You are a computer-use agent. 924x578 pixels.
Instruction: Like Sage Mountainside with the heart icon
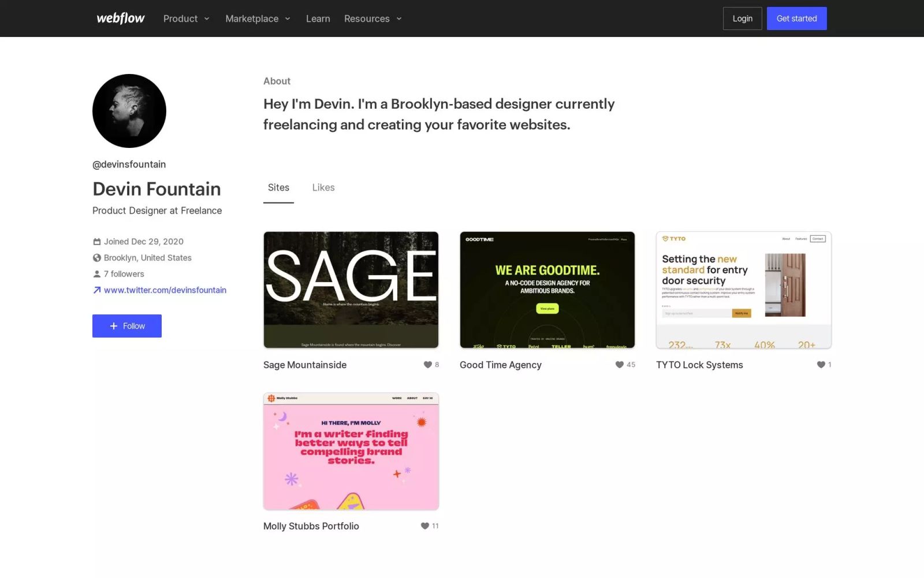click(x=428, y=365)
